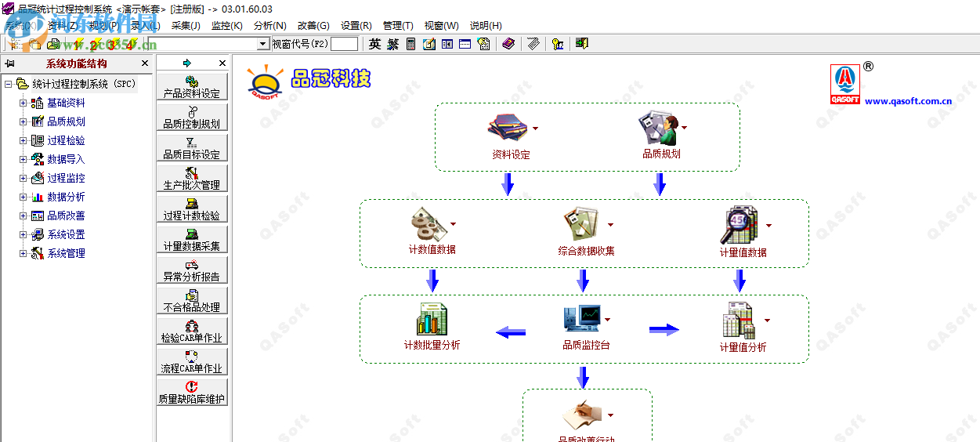Click the 繁 Traditional Chinese toolbar icon
Viewport: 980px width, 442px height.
(x=392, y=44)
